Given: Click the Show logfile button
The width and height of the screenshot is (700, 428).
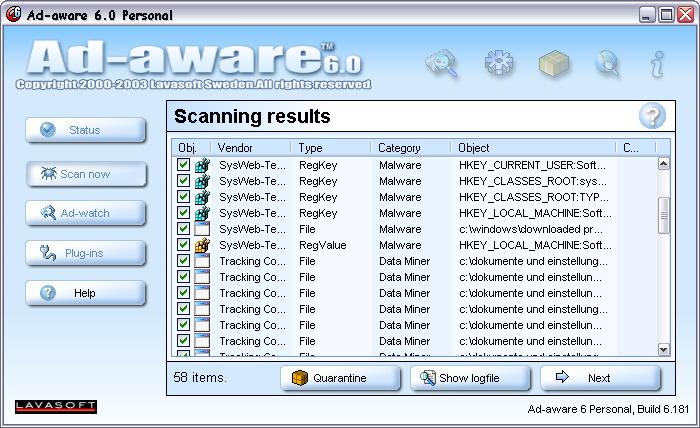Looking at the screenshot, I should pos(470,378).
